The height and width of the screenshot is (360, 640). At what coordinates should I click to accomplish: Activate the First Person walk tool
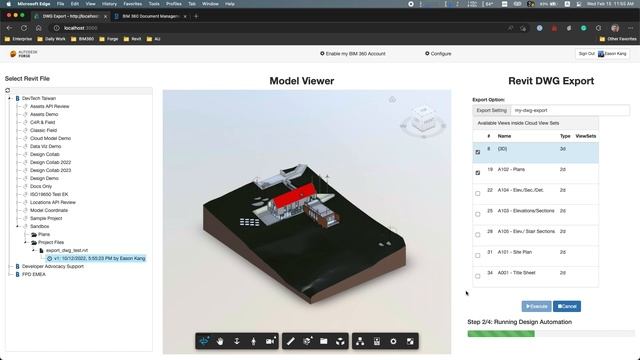pyautogui.click(x=253, y=341)
